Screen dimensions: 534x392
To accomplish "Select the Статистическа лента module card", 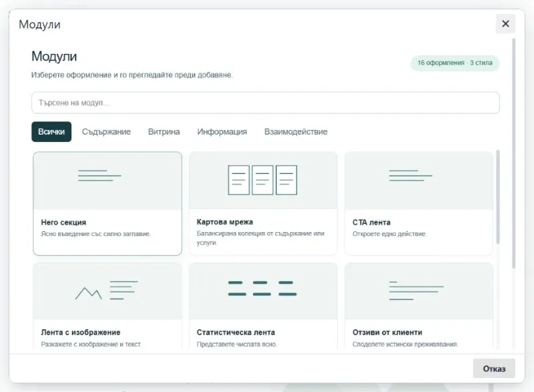I will coord(263,305).
